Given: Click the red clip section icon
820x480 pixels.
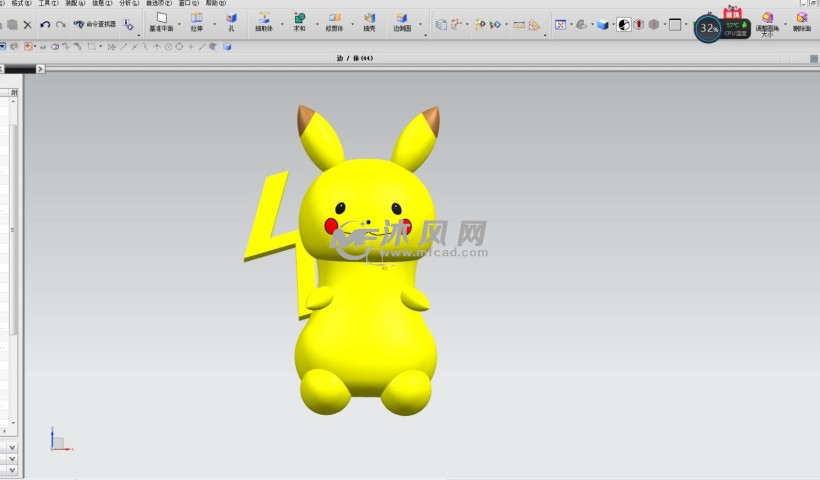Looking at the screenshot, I should click(x=639, y=25).
